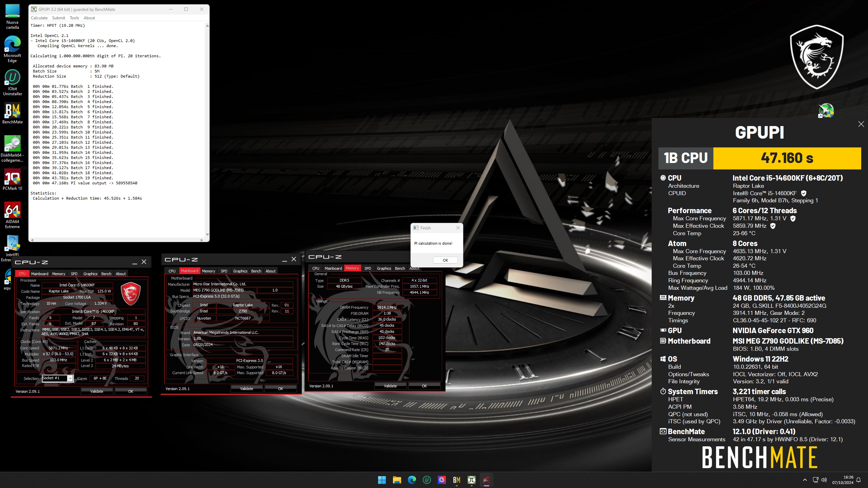Switch to Mainboard tab in first CPU-Z

tap(40, 273)
